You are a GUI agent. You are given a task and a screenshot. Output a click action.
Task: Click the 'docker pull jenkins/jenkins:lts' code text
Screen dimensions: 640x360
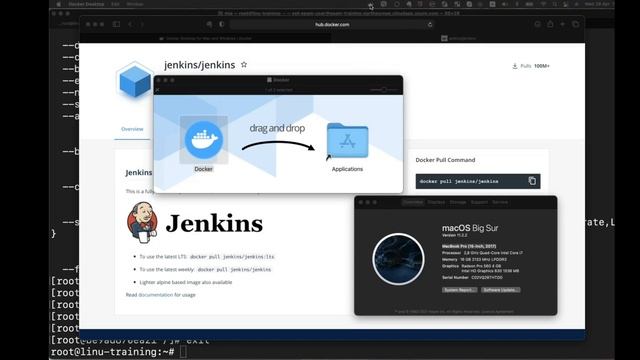pos(232,257)
